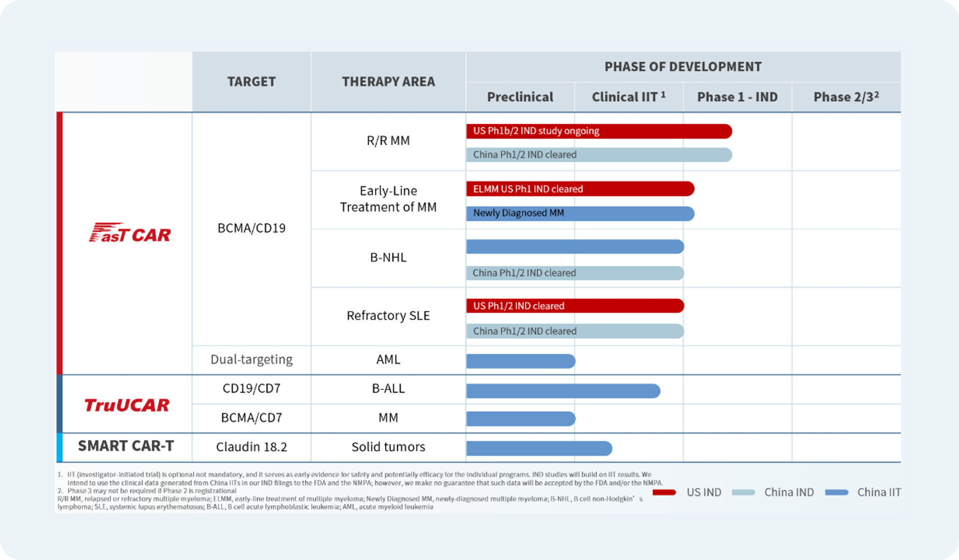Click the US Ph1b/2 IND study ongoing bar
This screenshot has height=560, width=959.
click(x=599, y=131)
